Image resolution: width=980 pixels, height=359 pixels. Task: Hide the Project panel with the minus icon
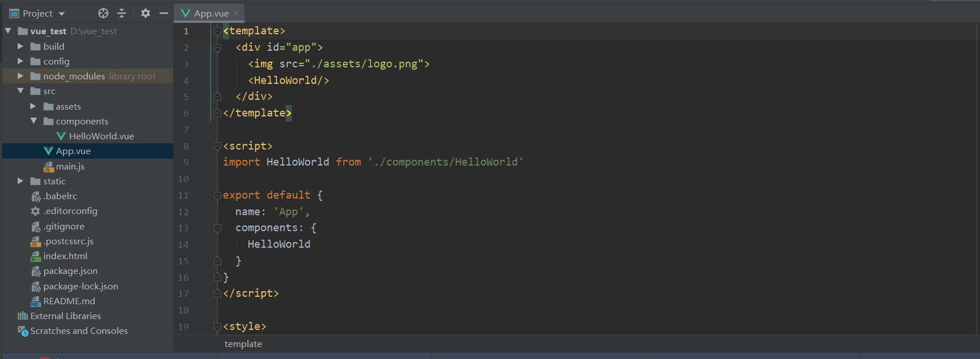coord(164,13)
